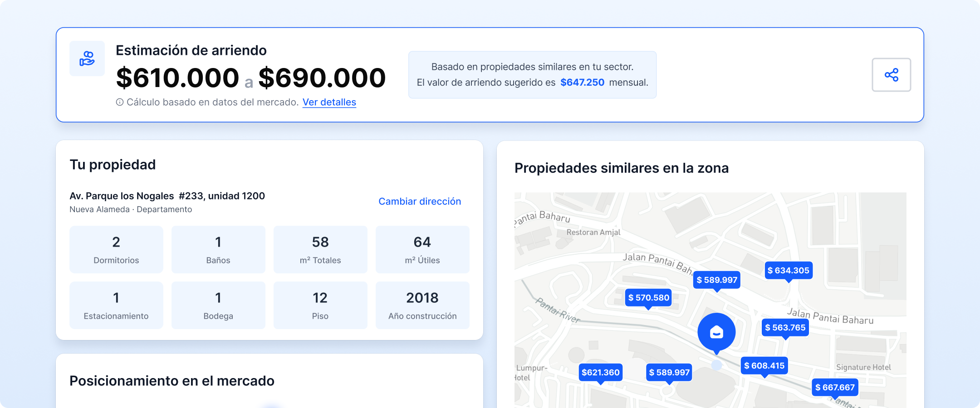Click the m² Totales tile showing 58
980x408 pixels.
coord(320,249)
